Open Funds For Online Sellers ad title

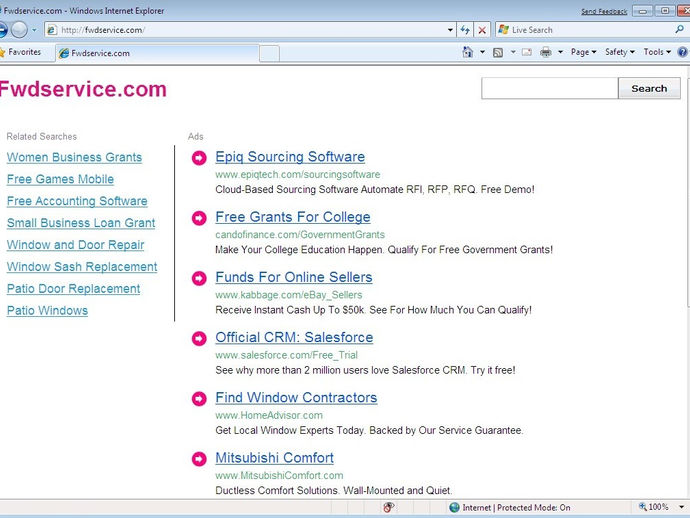[x=294, y=277]
